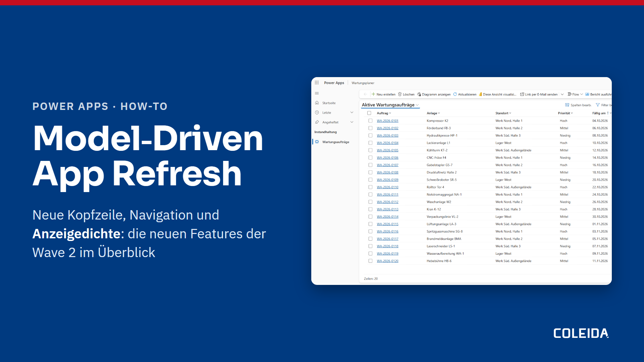The image size is (644, 362).
Task: Expand the Link per E-Mail senden chevron
Action: pyautogui.click(x=562, y=95)
